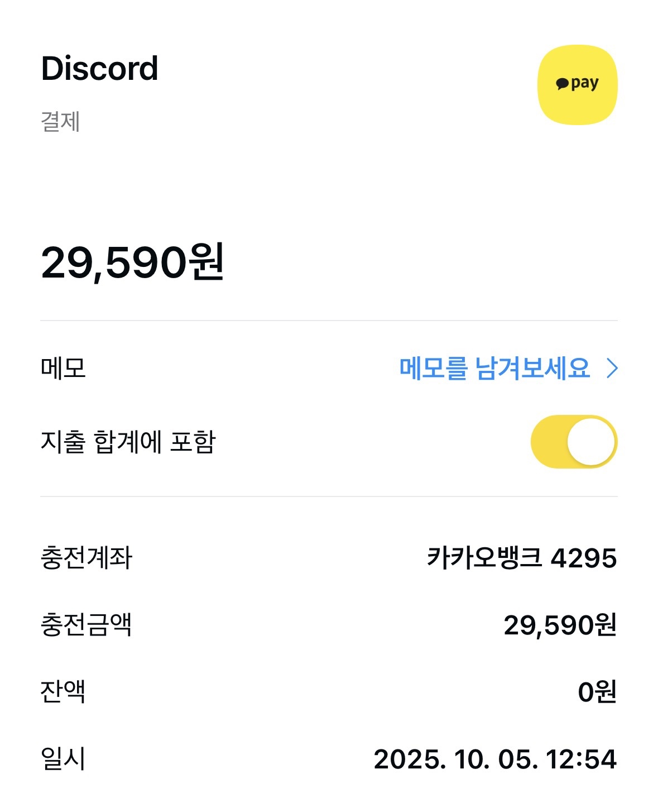Image resolution: width=658 pixels, height=812 pixels.
Task: Tap the yellow Kakao Pay logo icon
Action: 577,85
